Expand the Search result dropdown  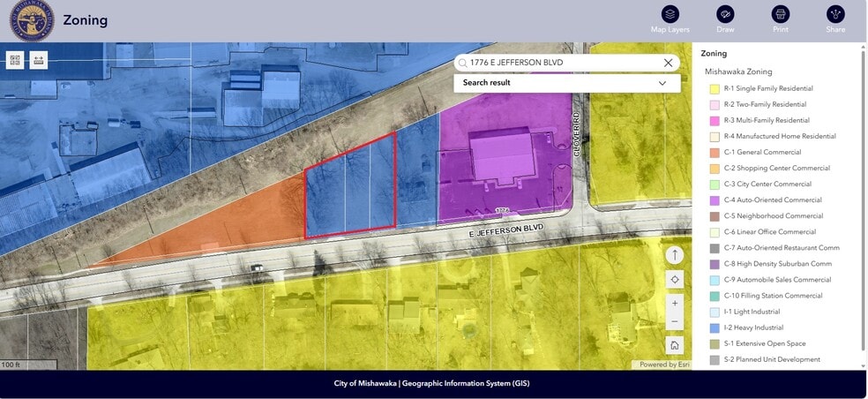662,83
